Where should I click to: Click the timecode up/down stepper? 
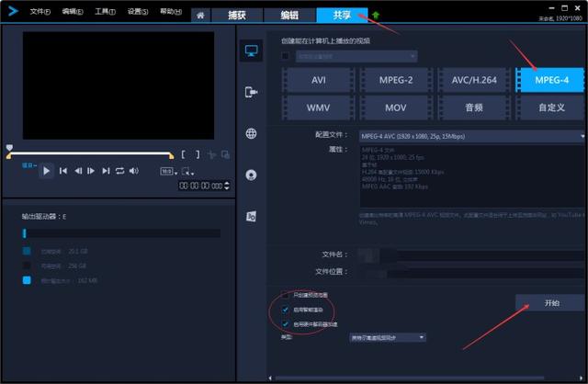[227, 186]
